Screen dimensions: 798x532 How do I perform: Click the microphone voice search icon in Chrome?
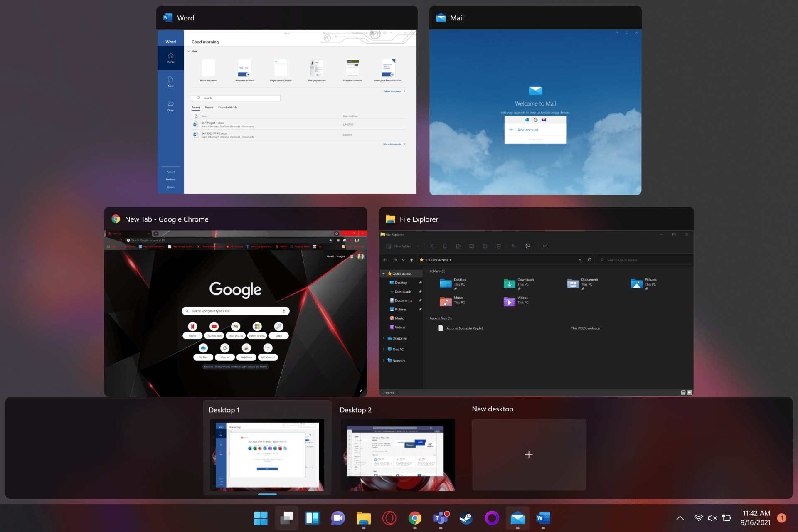pyautogui.click(x=284, y=311)
